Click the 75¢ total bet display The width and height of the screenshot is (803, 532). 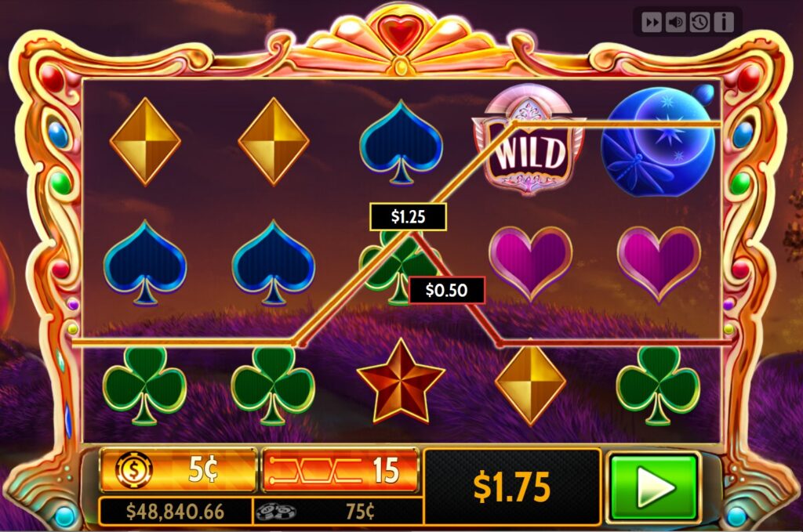click(x=339, y=512)
